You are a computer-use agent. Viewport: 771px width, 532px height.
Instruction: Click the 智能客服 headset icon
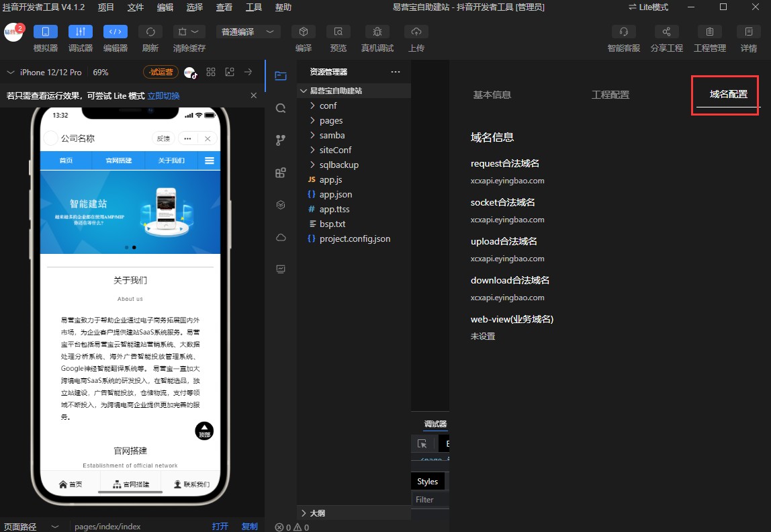point(624,32)
